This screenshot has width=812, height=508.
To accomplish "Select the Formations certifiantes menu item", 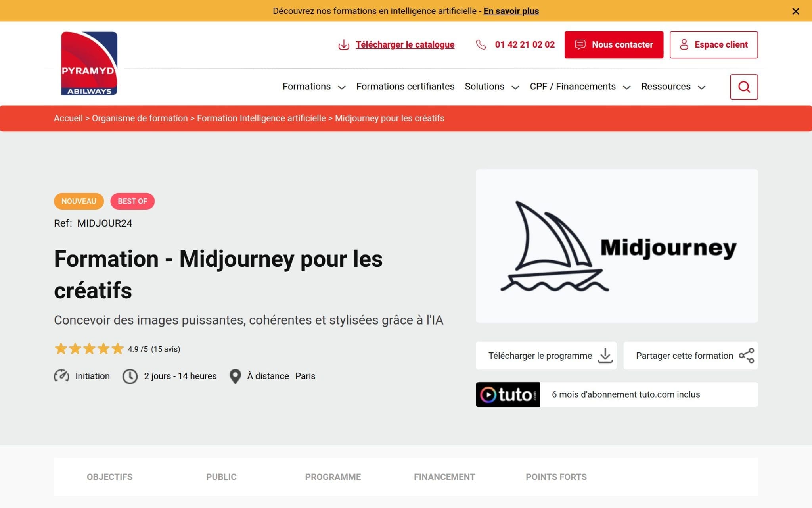I will click(405, 87).
